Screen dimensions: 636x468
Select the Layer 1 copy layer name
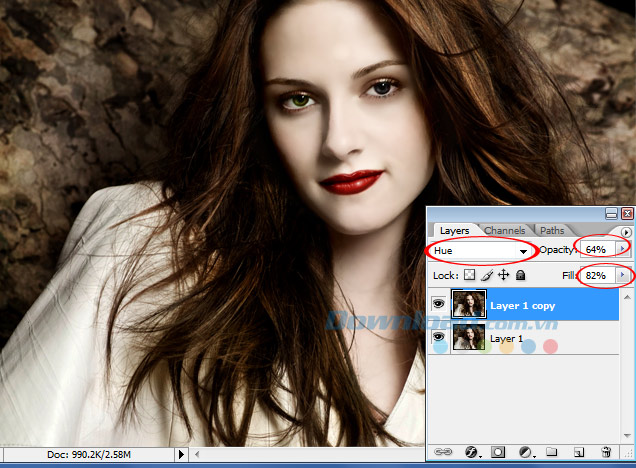(x=522, y=306)
